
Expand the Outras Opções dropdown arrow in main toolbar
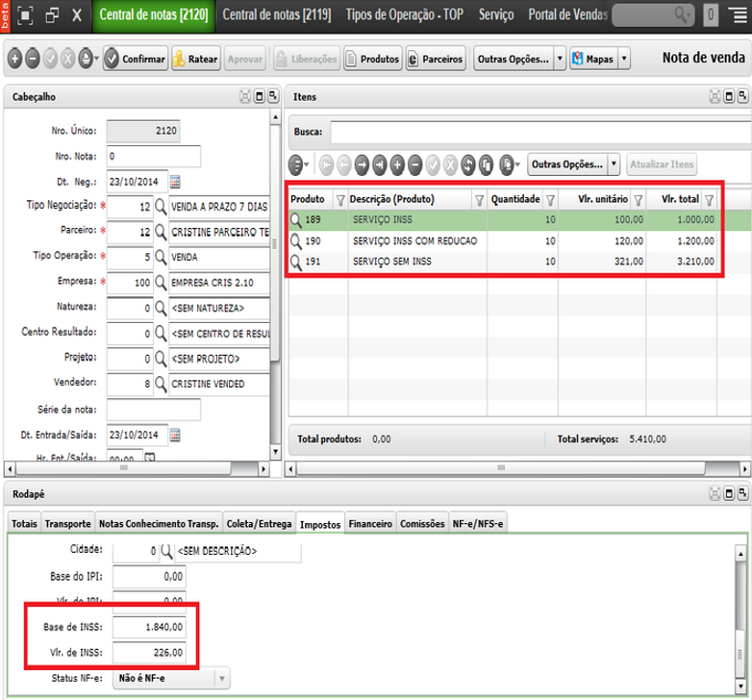[560, 59]
